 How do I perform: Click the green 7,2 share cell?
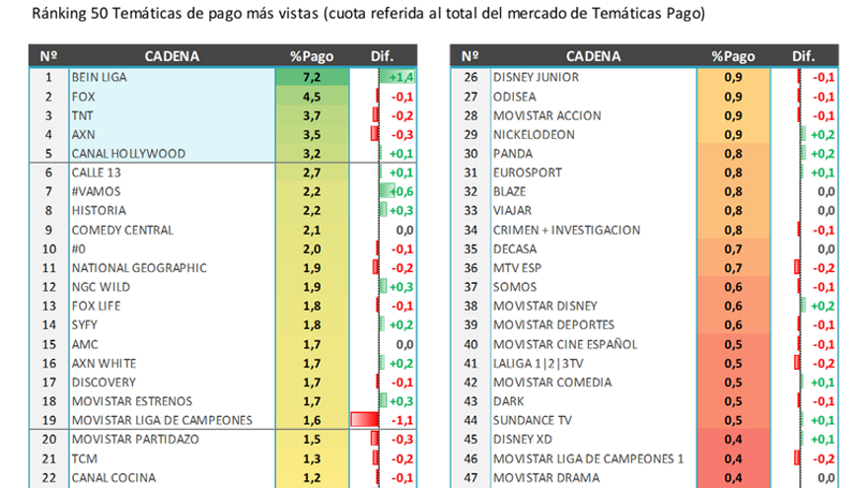(x=312, y=77)
